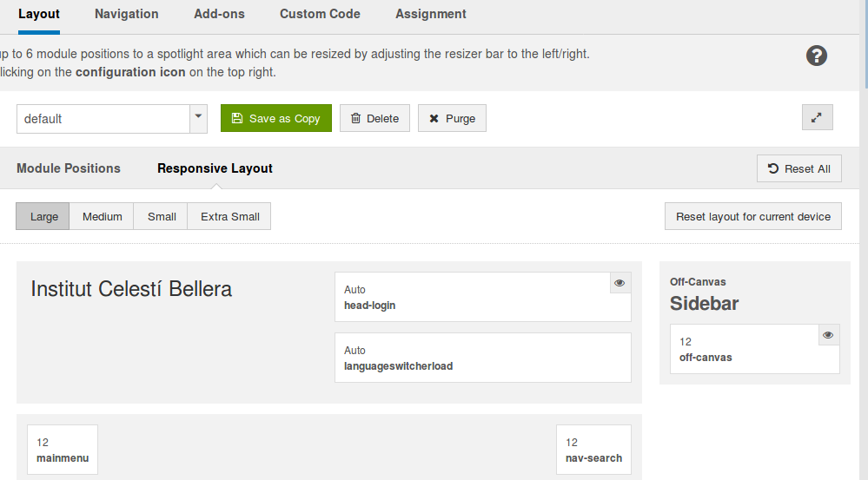Viewport: 868px width, 480px height.
Task: Click the default layout selection field
Action: pos(103,119)
